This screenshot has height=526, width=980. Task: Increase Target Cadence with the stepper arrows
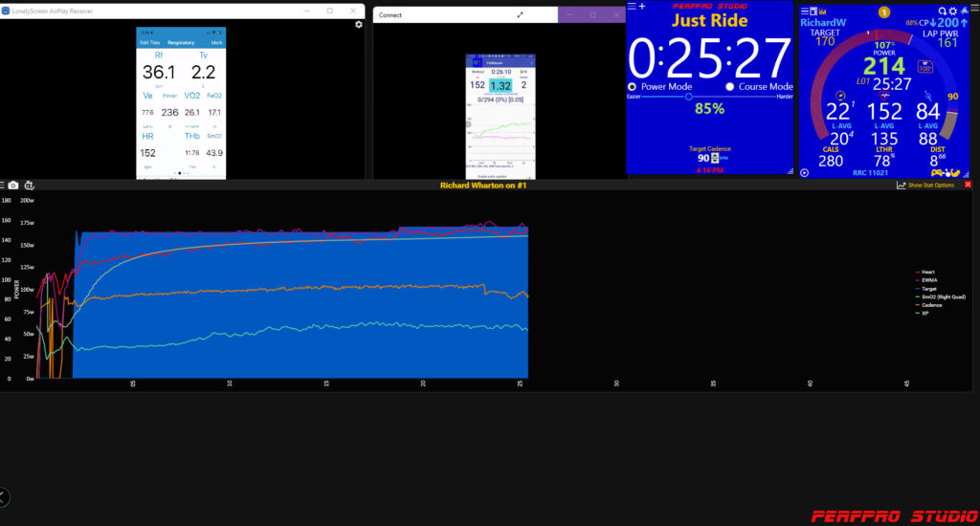pyautogui.click(x=715, y=156)
